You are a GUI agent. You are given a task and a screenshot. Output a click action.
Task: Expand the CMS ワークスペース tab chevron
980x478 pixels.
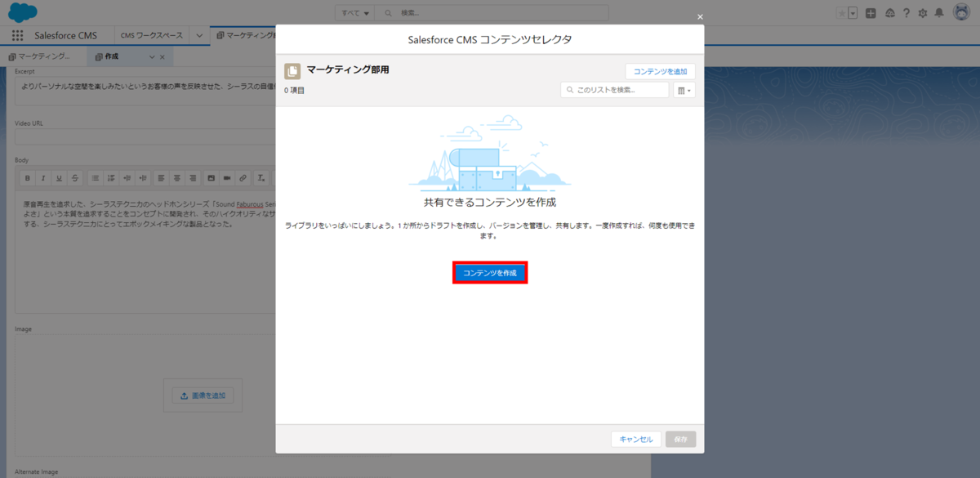click(x=198, y=36)
